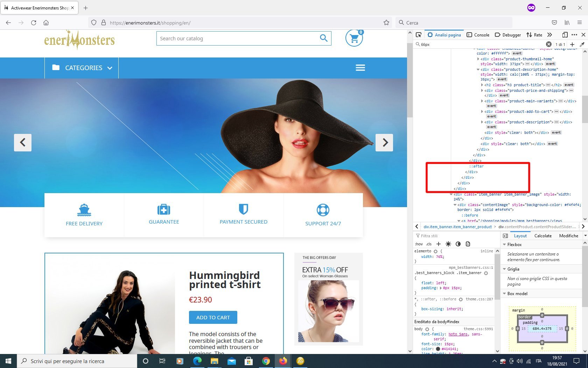Click the print media simulation document icon
588x368 pixels.
(468, 244)
